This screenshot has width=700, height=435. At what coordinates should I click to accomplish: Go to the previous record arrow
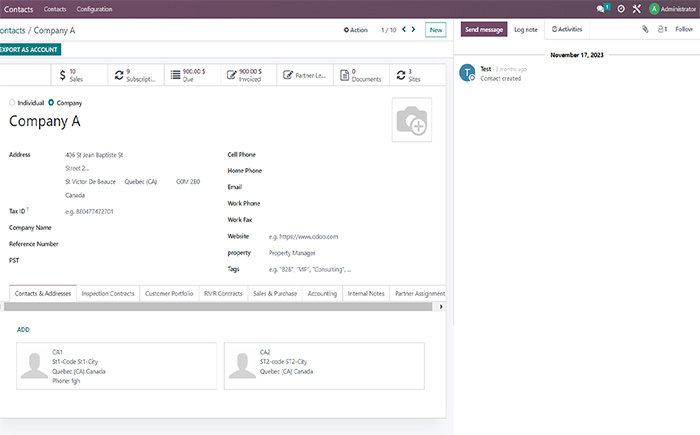404,29
